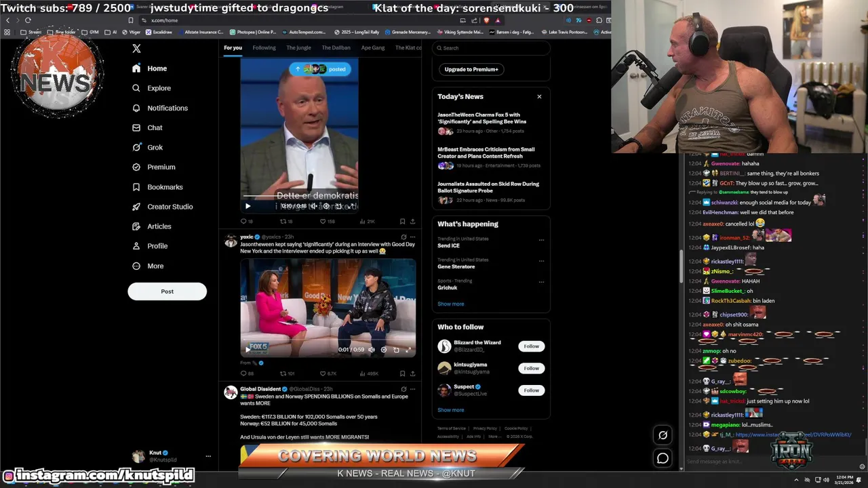Viewport: 868px width, 488px height.
Task: Ask Grok about Global Dissident post
Action: point(403,389)
